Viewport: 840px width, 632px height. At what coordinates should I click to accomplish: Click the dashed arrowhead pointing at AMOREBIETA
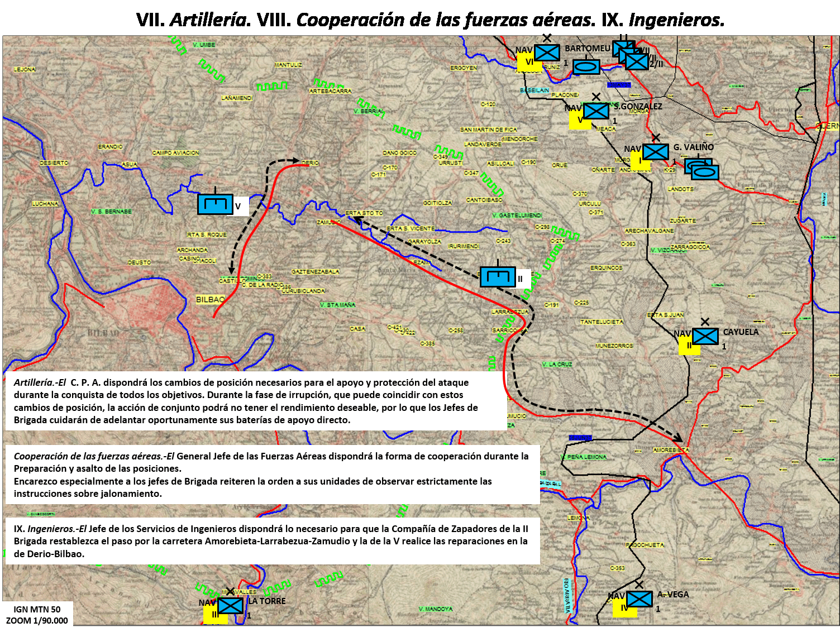(677, 438)
